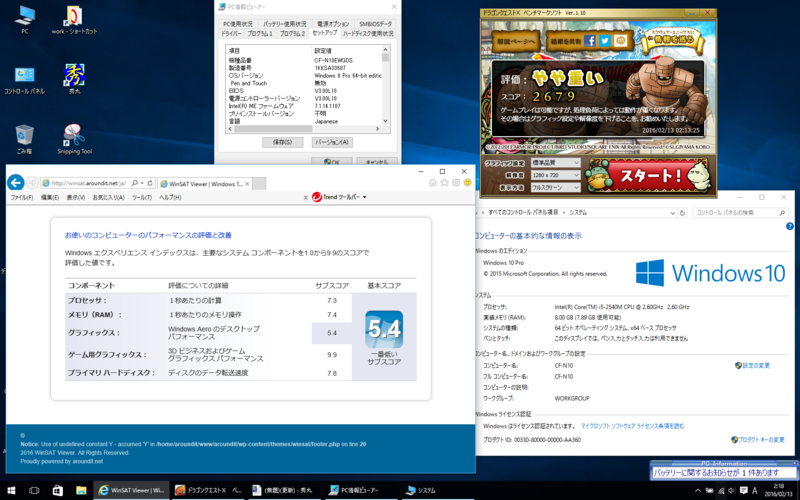The image size is (800, 500).
Task: Switch to the プログラム1 tab
Action: click(x=260, y=34)
